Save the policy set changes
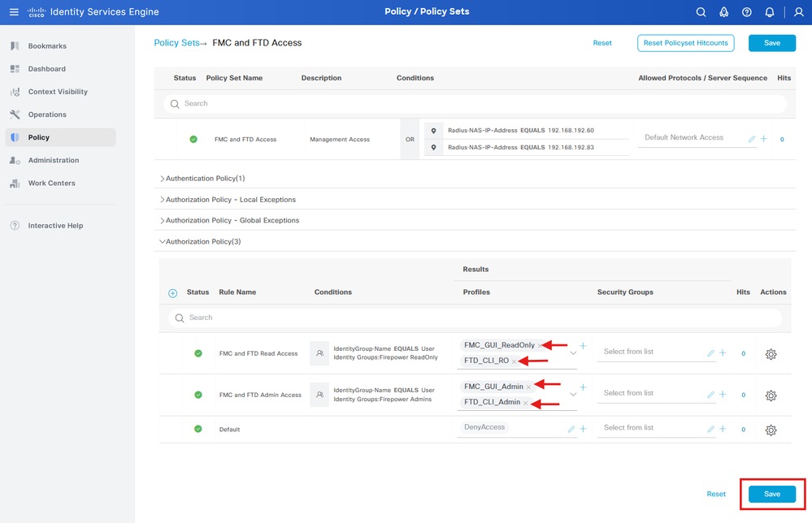The image size is (812, 523). tap(770, 494)
